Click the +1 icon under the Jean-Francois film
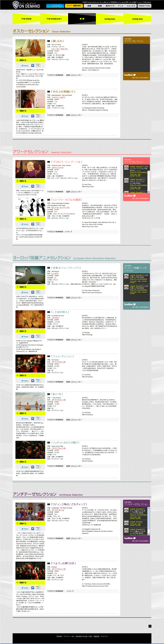This screenshot has width=164, height=644. coord(38,292)
